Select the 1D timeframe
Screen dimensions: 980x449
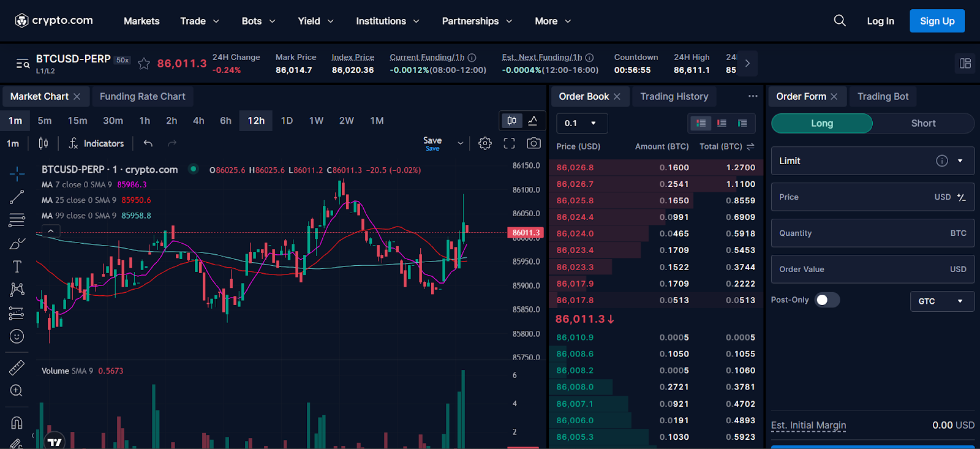coord(287,121)
